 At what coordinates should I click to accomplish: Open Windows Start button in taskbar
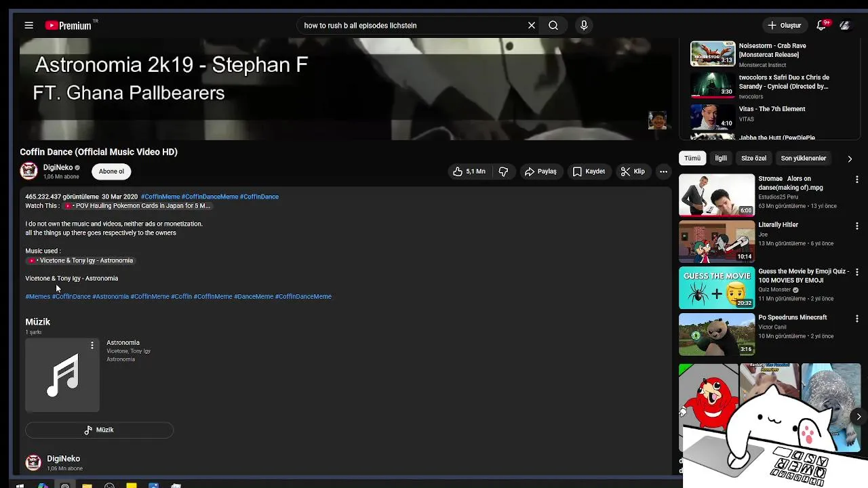click(20, 485)
